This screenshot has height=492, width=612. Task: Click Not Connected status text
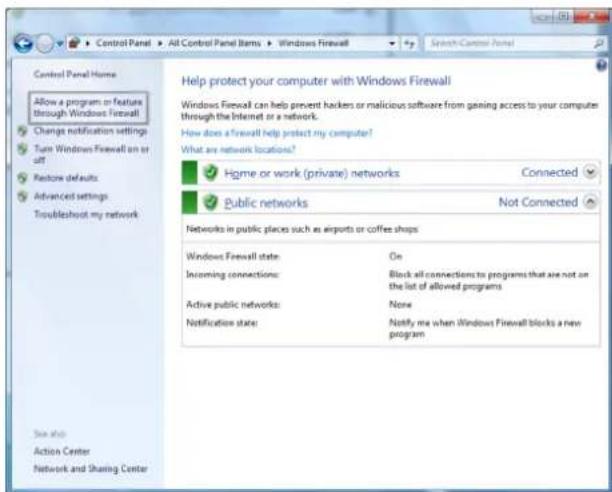coord(538,202)
